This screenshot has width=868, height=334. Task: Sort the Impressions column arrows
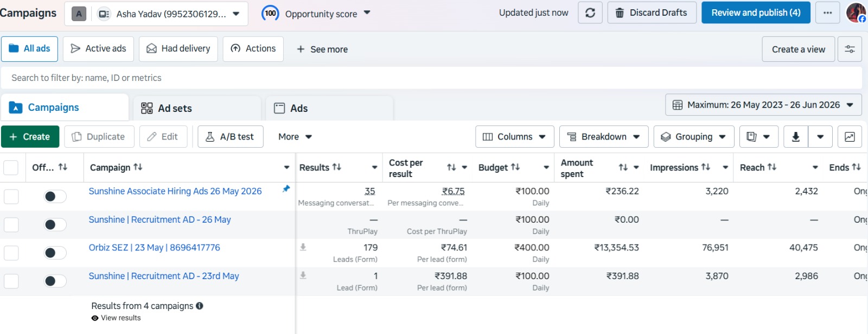pos(706,167)
